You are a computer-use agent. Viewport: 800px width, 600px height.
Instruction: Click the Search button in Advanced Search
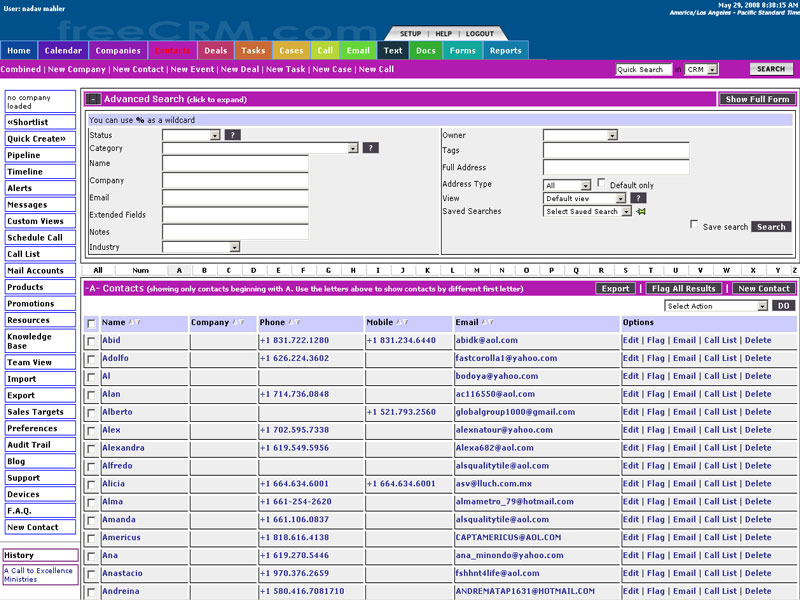click(771, 227)
